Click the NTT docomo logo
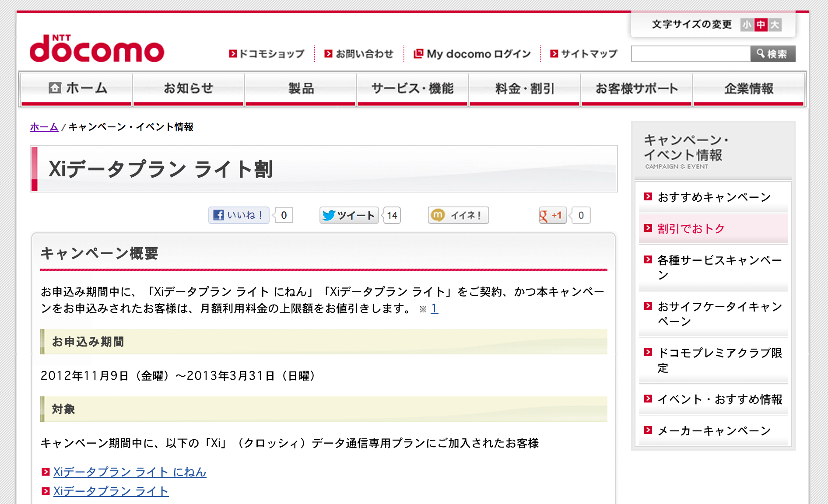Viewport: 828px width, 504px height. coord(97,48)
